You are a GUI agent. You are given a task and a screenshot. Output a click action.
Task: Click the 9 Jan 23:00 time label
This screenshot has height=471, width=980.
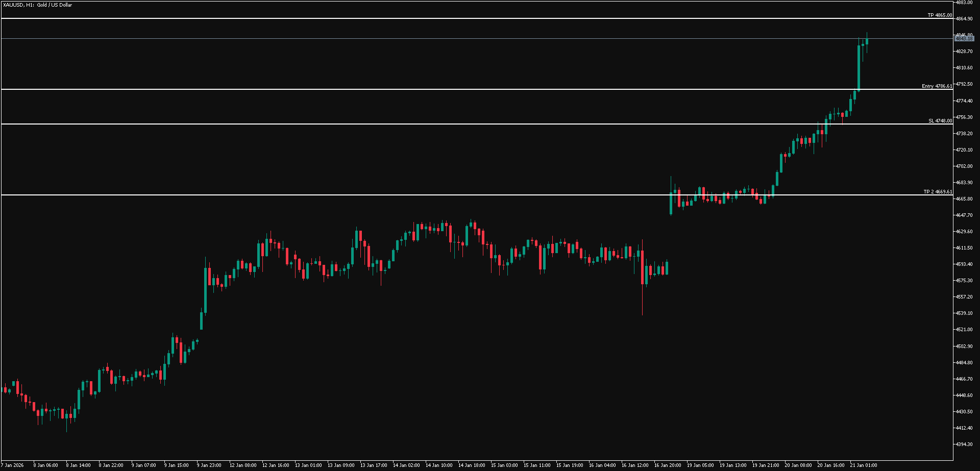pyautogui.click(x=209, y=465)
